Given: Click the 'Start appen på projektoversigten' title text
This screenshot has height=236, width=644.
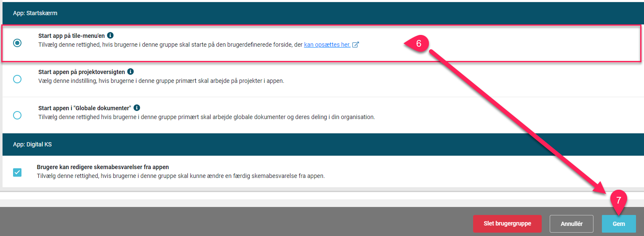Looking at the screenshot, I should pyautogui.click(x=82, y=72).
